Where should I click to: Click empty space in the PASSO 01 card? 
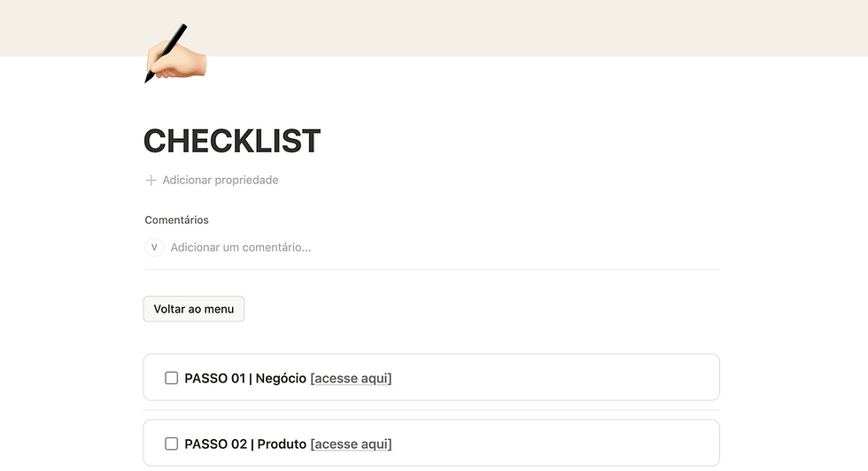click(554, 377)
